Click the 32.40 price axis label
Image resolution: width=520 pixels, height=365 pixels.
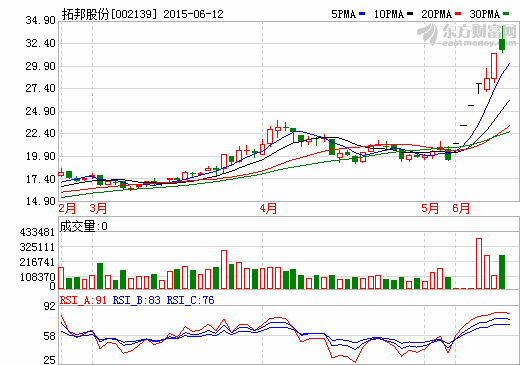point(41,43)
